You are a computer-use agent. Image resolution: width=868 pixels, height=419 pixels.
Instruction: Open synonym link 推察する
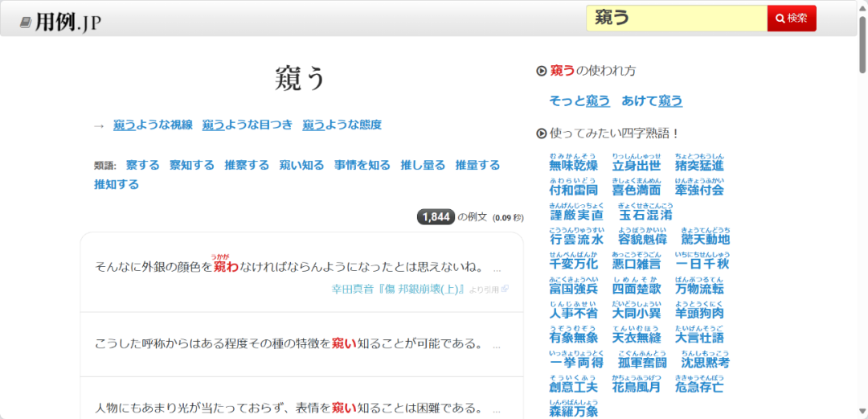coord(247,165)
